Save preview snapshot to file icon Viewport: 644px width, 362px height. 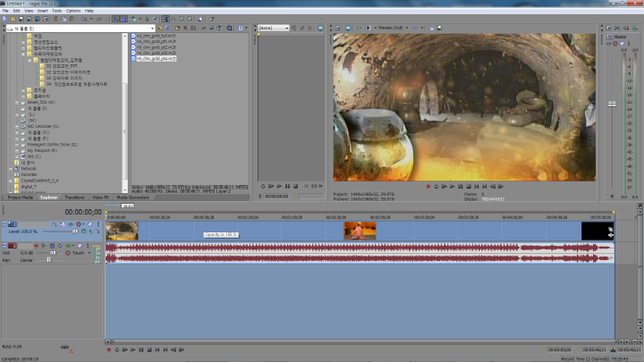(439, 28)
